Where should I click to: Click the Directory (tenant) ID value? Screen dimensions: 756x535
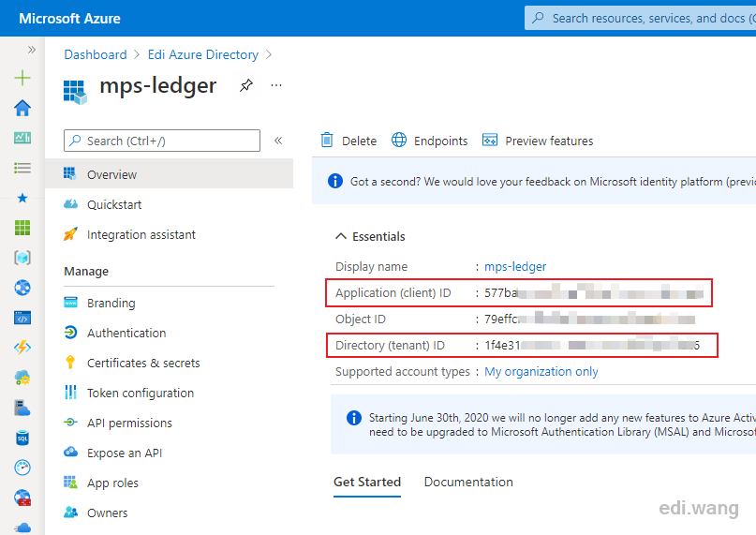click(592, 346)
